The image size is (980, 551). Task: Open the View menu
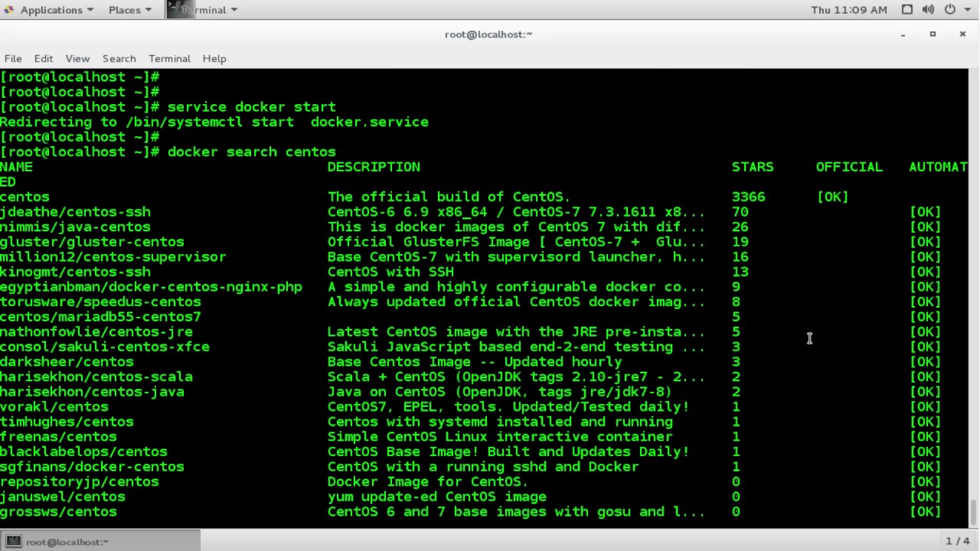(x=77, y=58)
